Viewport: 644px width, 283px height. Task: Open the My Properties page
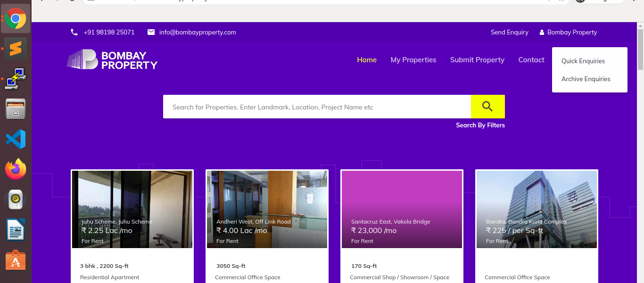click(x=413, y=60)
